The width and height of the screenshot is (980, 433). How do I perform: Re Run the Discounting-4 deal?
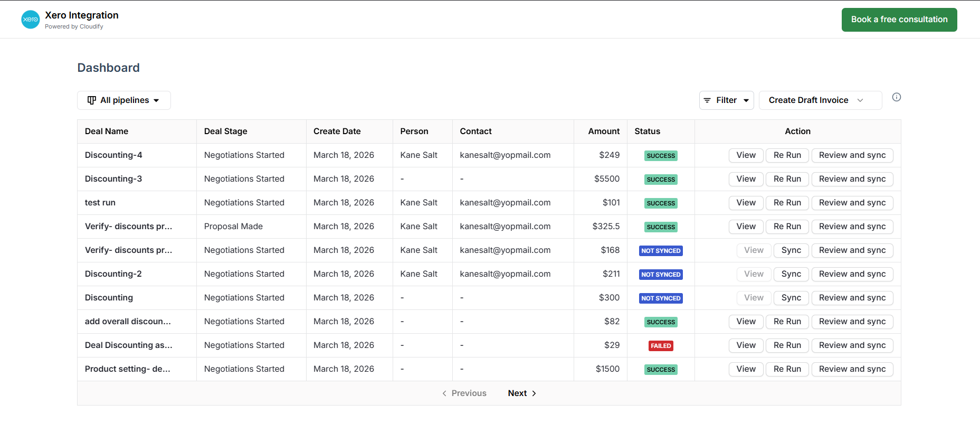787,155
